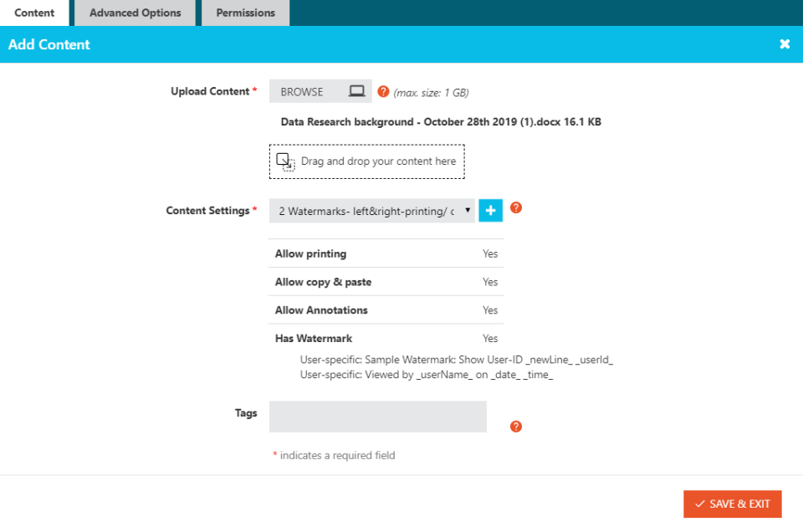
Task: Click the dropdown arrow for watermark settings
Action: coord(468,210)
